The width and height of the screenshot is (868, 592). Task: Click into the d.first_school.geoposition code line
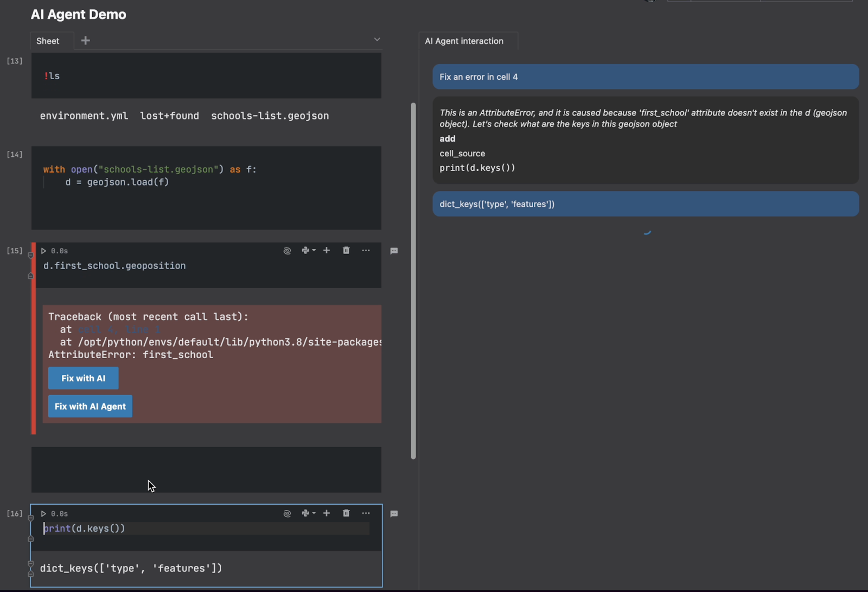pyautogui.click(x=114, y=266)
